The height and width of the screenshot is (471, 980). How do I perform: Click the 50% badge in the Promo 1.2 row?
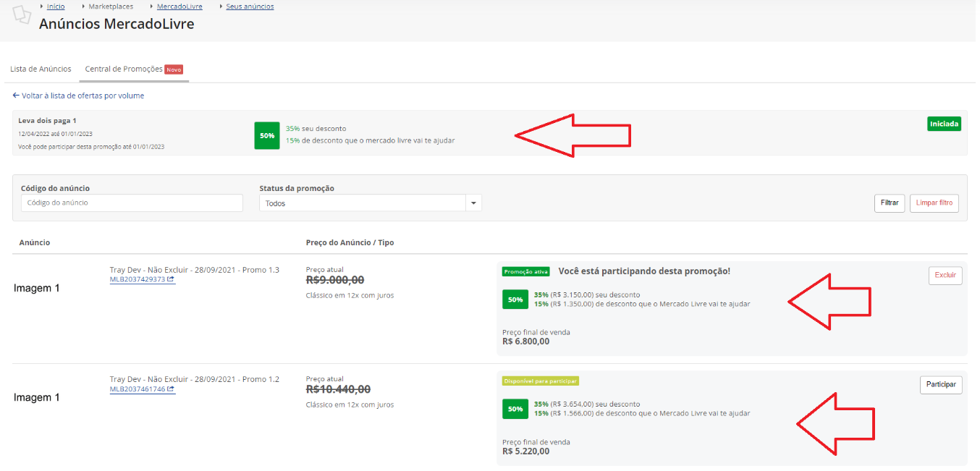click(x=515, y=409)
